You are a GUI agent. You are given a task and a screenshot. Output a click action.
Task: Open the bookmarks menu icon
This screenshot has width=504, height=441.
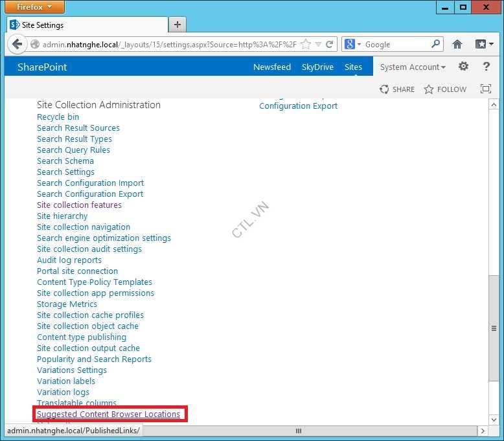(484, 44)
